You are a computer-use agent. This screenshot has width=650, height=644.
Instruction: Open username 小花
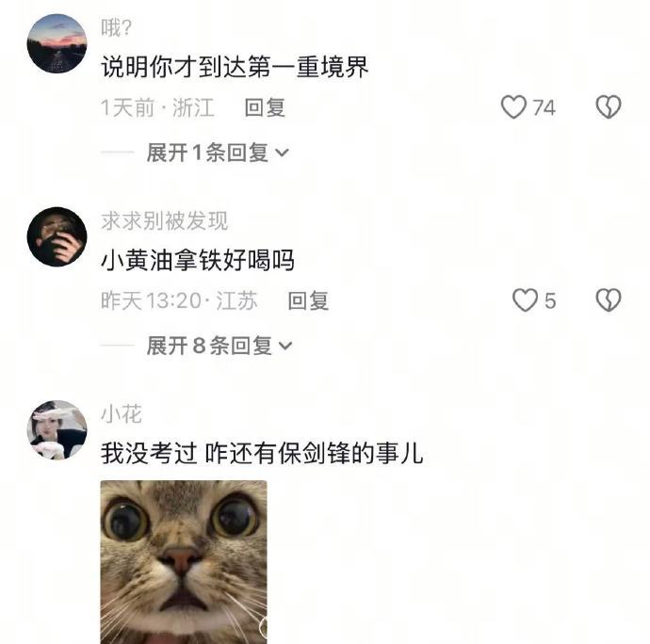click(x=122, y=413)
